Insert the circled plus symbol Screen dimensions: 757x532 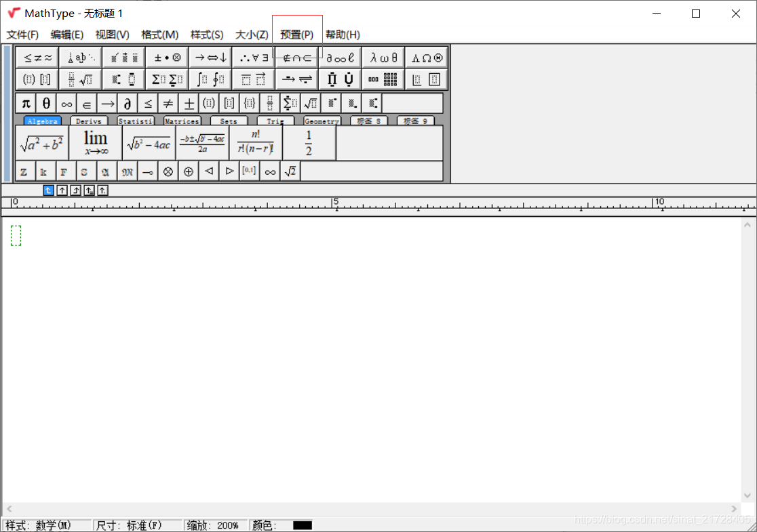189,171
